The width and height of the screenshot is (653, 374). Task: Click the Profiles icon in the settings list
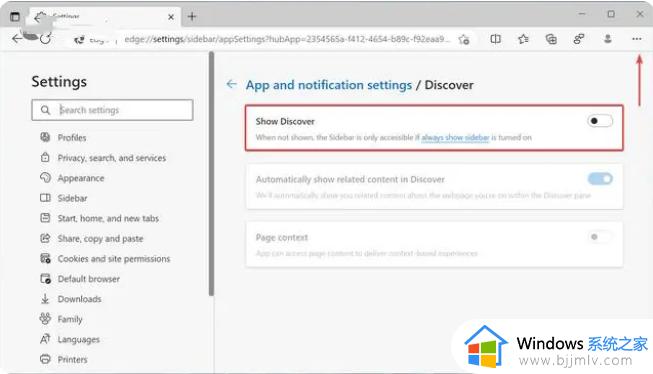pyautogui.click(x=45, y=137)
